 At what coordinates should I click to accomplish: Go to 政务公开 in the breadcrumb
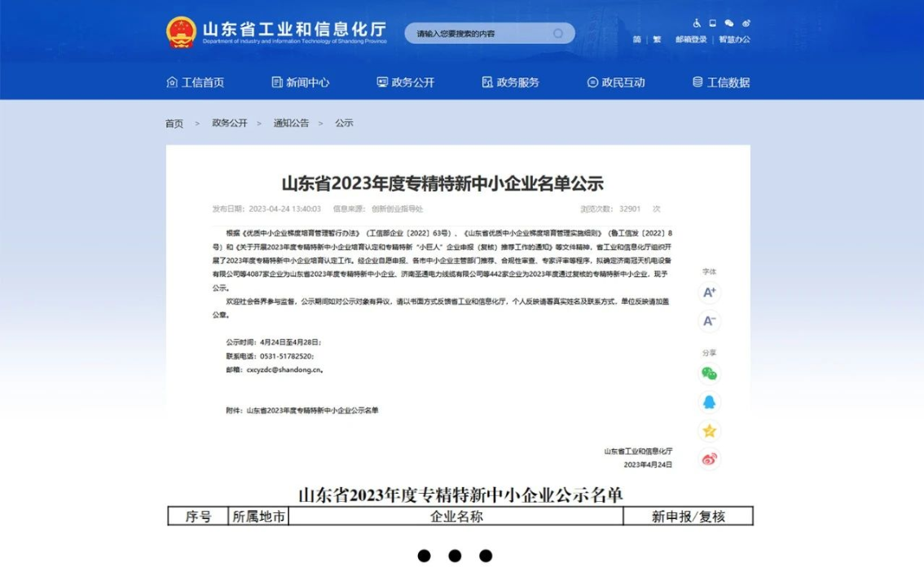(230, 123)
